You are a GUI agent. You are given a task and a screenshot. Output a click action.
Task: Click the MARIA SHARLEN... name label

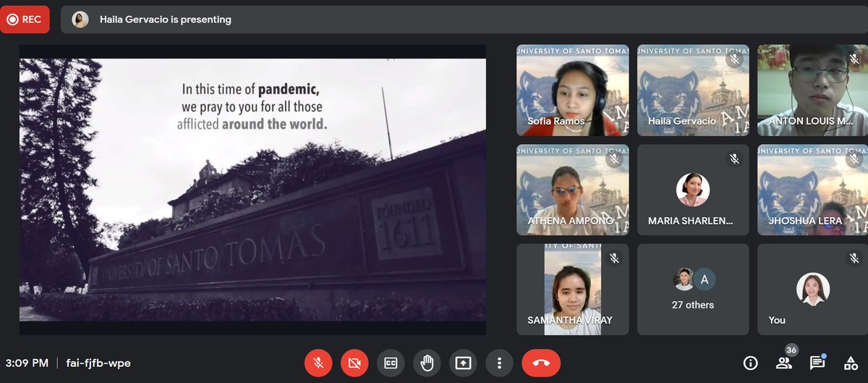click(690, 221)
